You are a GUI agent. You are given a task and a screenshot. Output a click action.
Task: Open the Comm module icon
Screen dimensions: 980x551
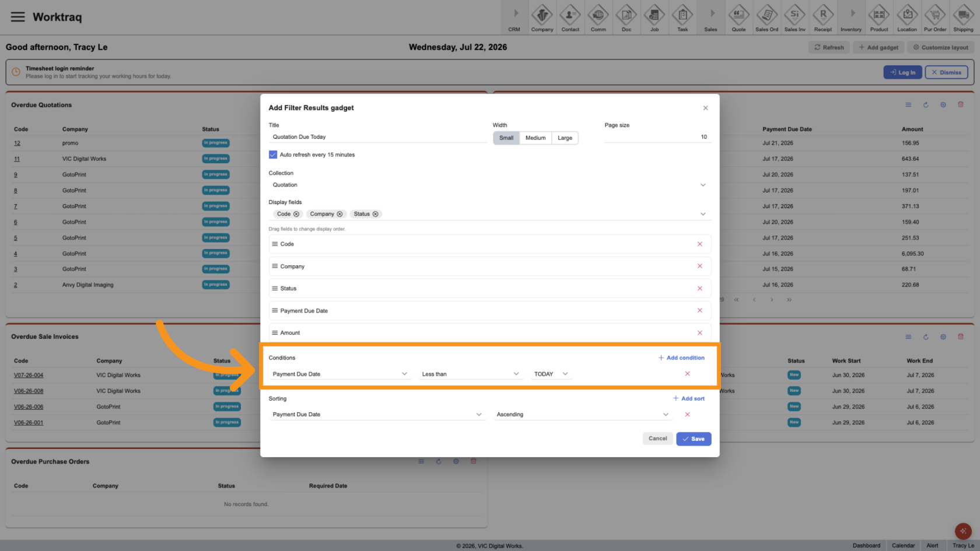(x=598, y=17)
